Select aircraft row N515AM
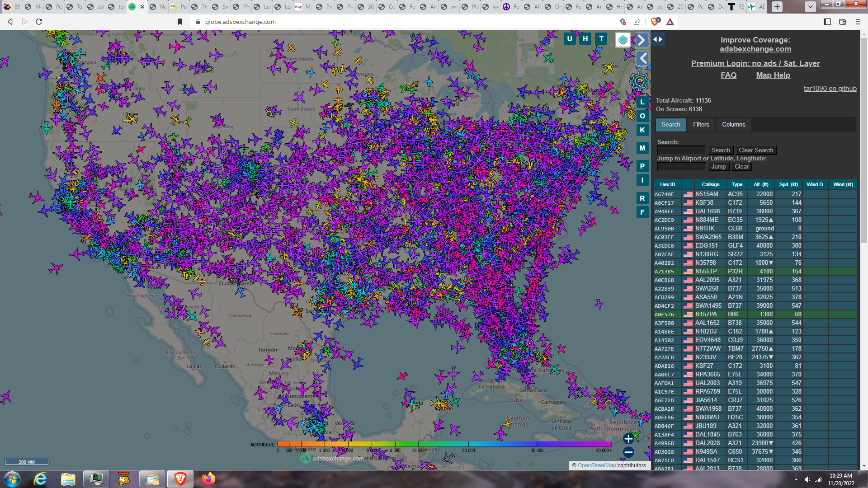 [x=755, y=194]
